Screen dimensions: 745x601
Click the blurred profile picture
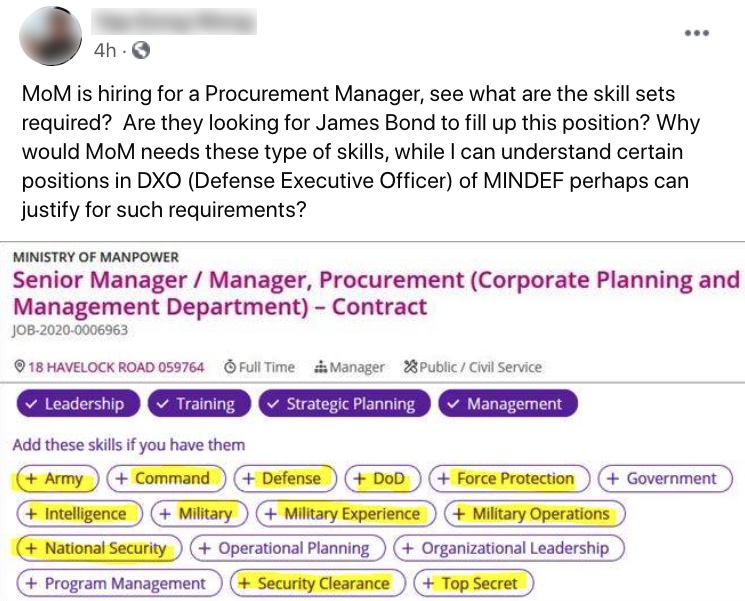50,36
